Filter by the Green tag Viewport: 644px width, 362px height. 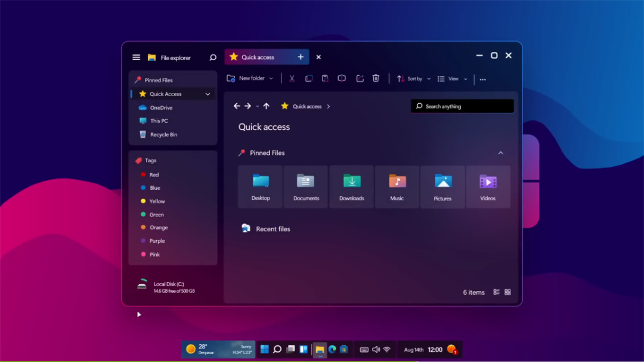[156, 215]
